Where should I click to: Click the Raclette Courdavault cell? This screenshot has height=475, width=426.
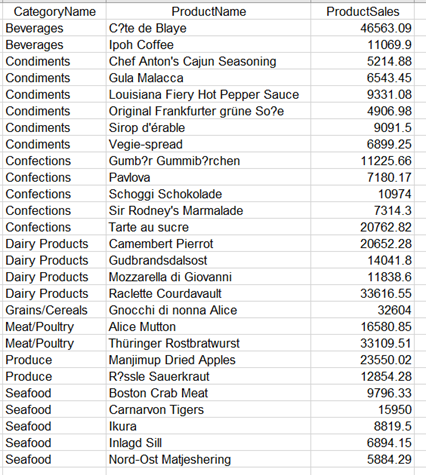(208, 294)
